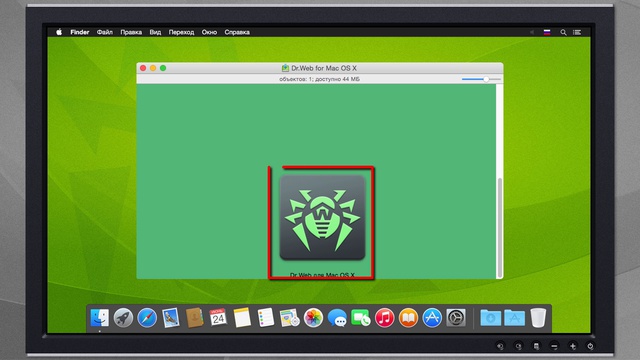Image resolution: width=640 pixels, height=360 pixels.
Task: Open the Файл menu
Action: click(x=105, y=32)
